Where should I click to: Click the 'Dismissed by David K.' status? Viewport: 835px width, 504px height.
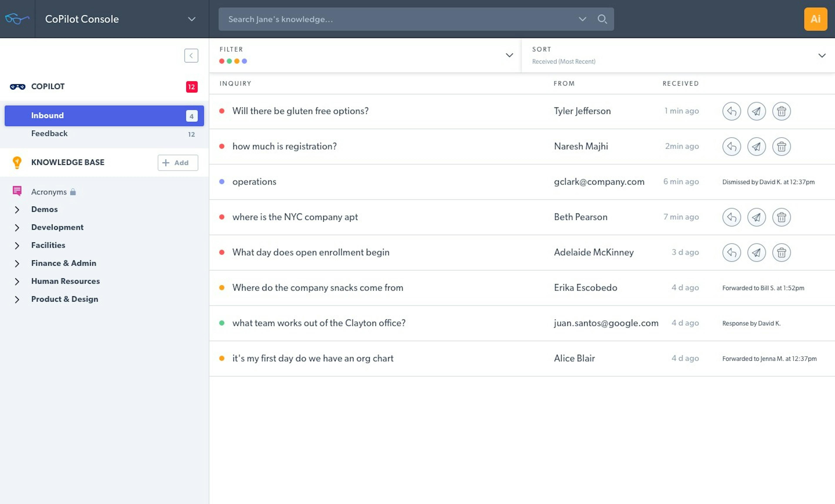[x=768, y=182]
